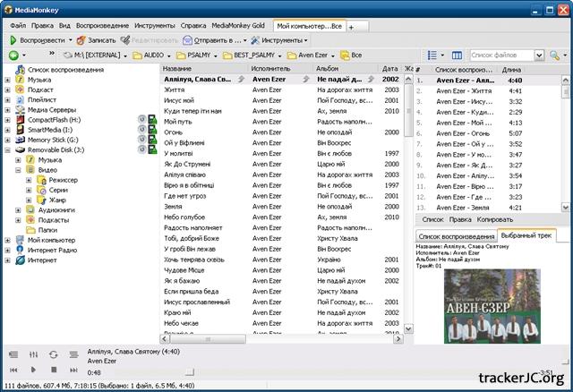Click the Список файлов search field
This screenshot has height=392, width=573.
pyautogui.click(x=497, y=55)
